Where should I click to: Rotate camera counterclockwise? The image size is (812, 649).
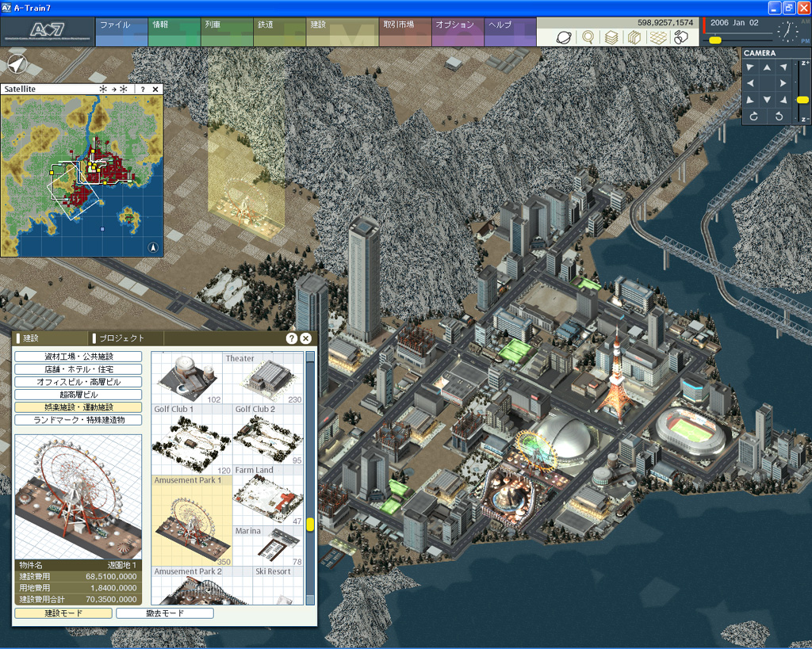coord(779,116)
